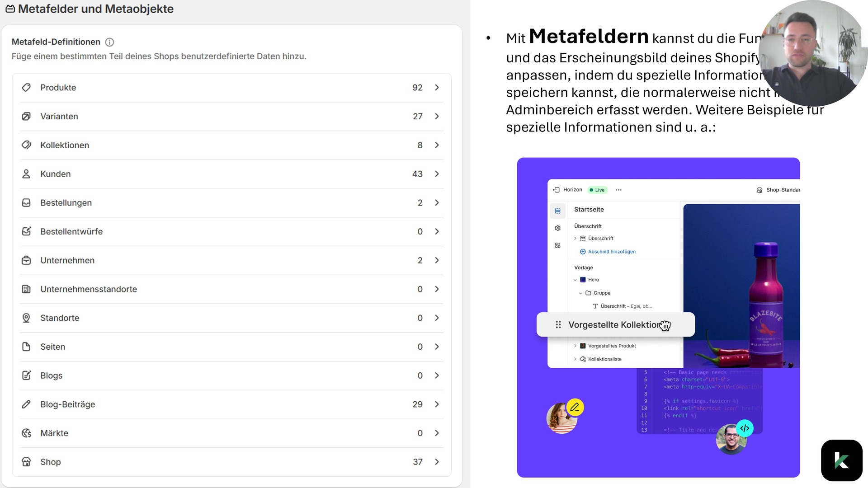Screen dimensions: 868x488
Task: Click the Kunden person icon
Action: [26, 174]
